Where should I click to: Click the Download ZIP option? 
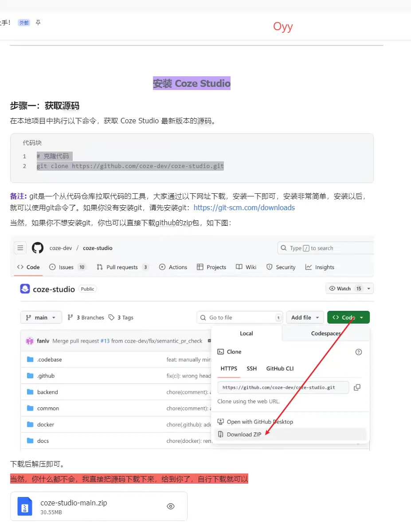coord(243,434)
